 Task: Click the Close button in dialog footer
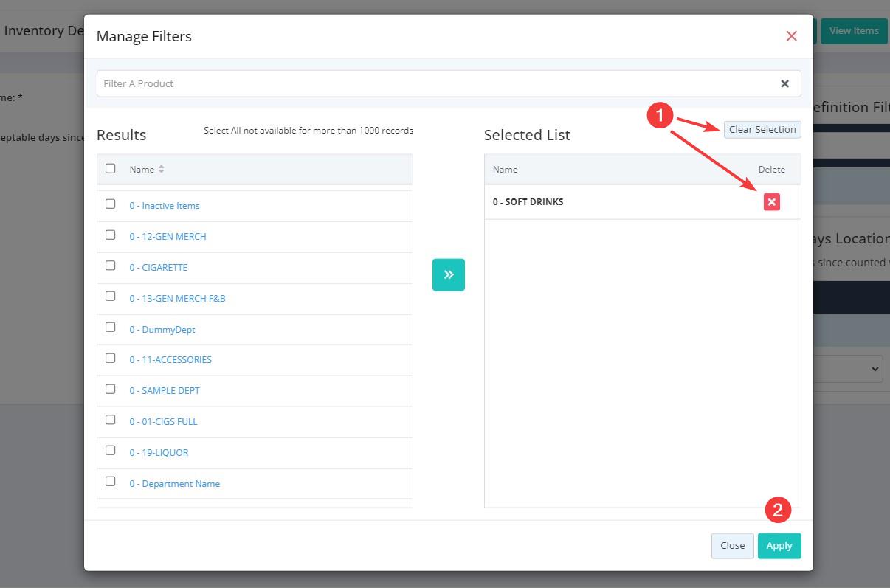(x=732, y=546)
